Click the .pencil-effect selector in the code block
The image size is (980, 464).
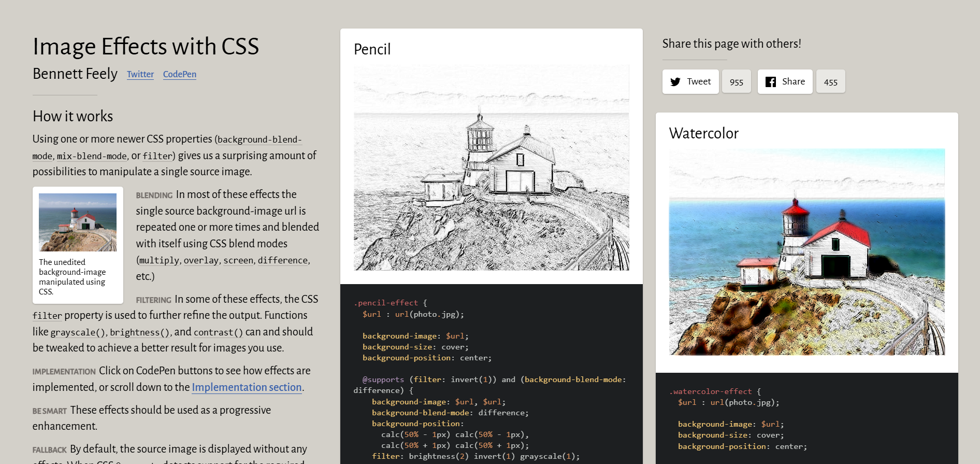(x=386, y=303)
